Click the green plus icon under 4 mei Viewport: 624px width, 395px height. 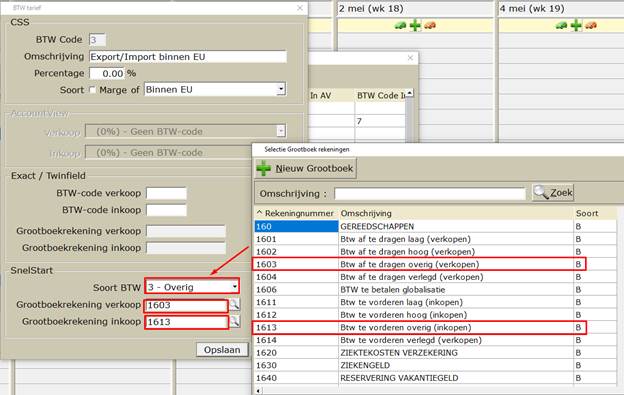tap(576, 25)
